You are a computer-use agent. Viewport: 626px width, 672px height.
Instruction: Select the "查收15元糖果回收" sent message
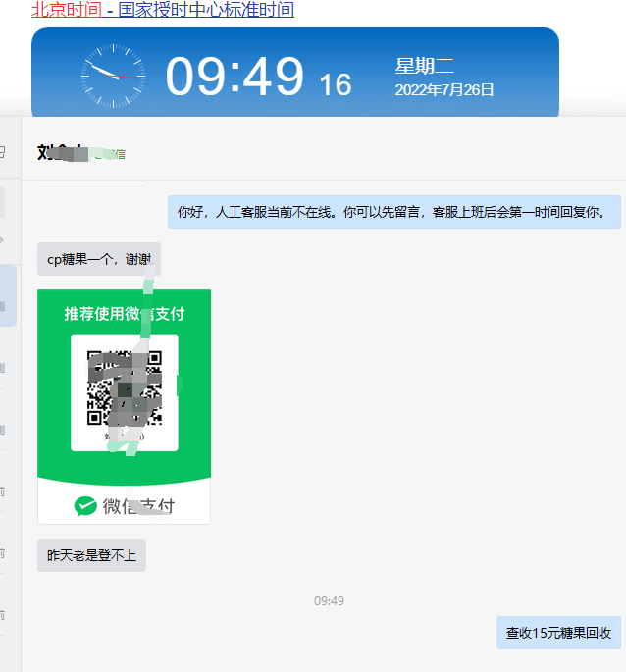pos(558,633)
